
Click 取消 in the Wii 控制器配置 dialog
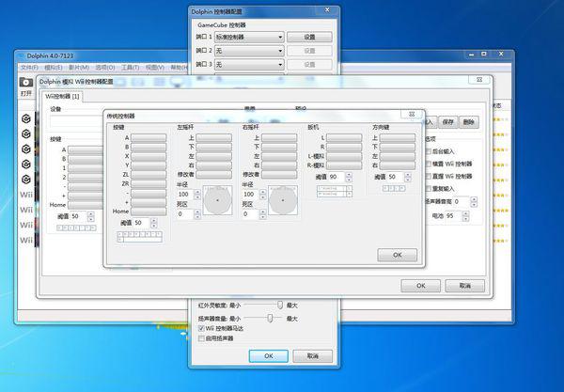click(x=464, y=286)
